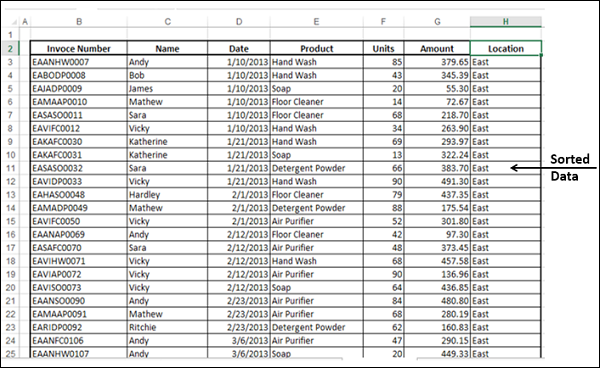Screen dimensions: 600x368
Task: Click the date cell in row 13
Action: [239, 195]
